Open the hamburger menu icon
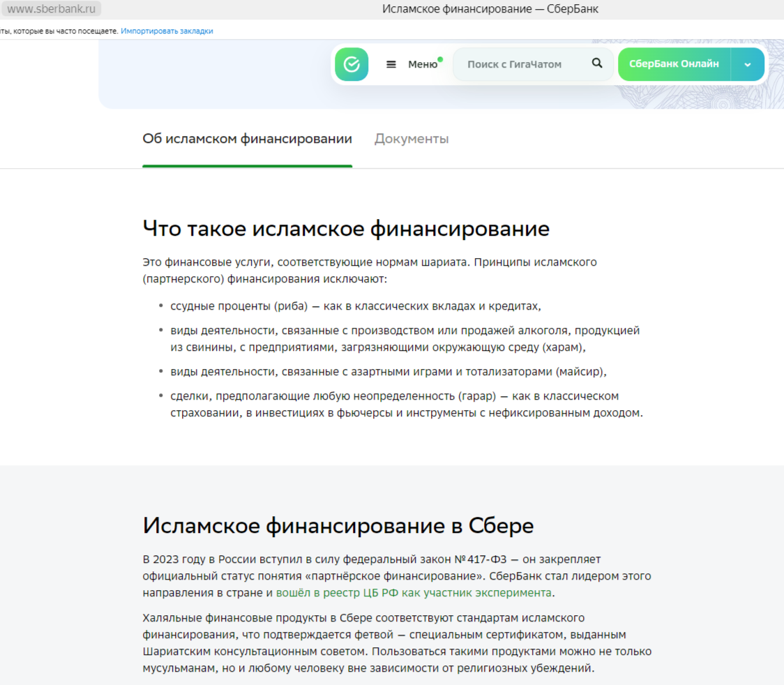Screen dimensions: 784x685 [391, 64]
